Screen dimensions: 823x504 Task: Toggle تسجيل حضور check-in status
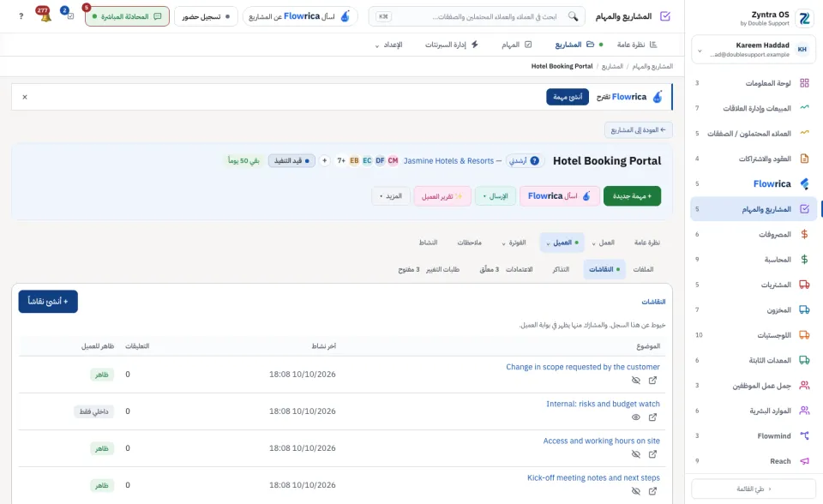click(206, 16)
